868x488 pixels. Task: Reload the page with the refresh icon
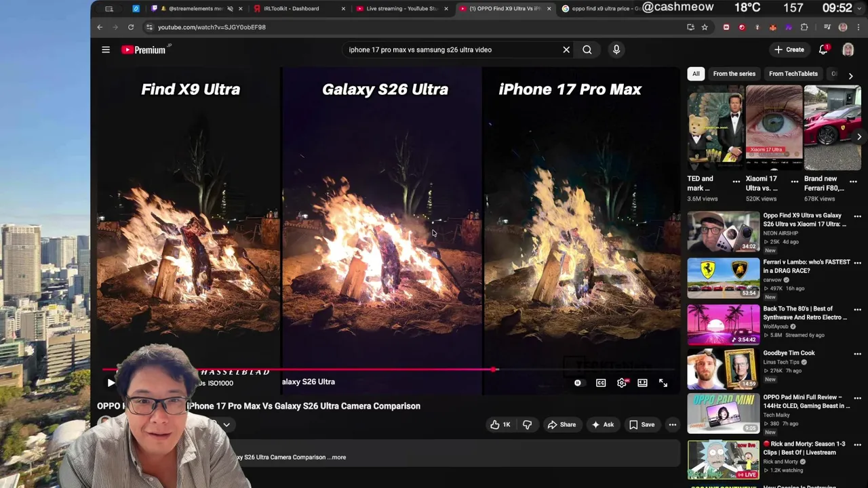click(131, 27)
